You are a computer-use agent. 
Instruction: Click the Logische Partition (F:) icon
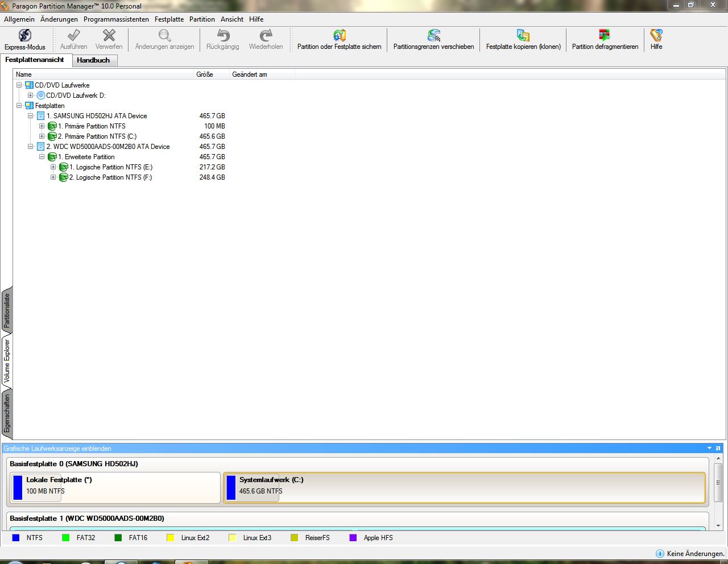click(64, 177)
